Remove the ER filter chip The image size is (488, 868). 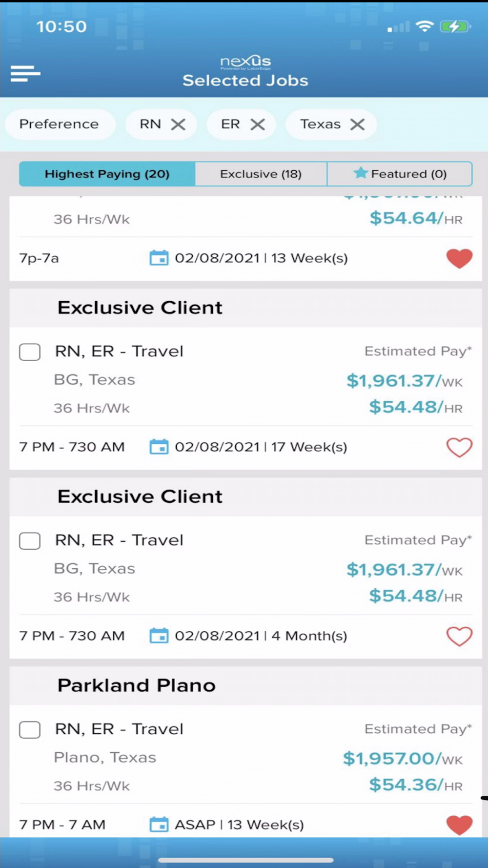258,124
